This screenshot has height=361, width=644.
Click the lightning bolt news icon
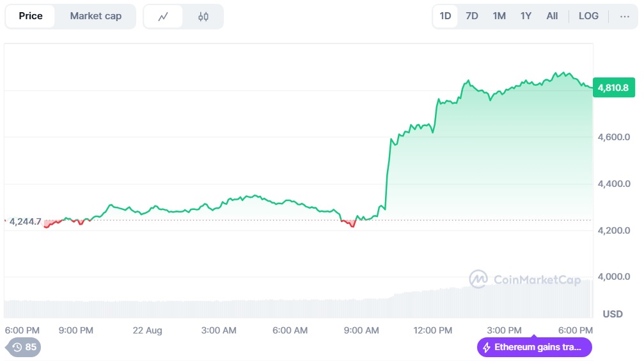coord(487,348)
